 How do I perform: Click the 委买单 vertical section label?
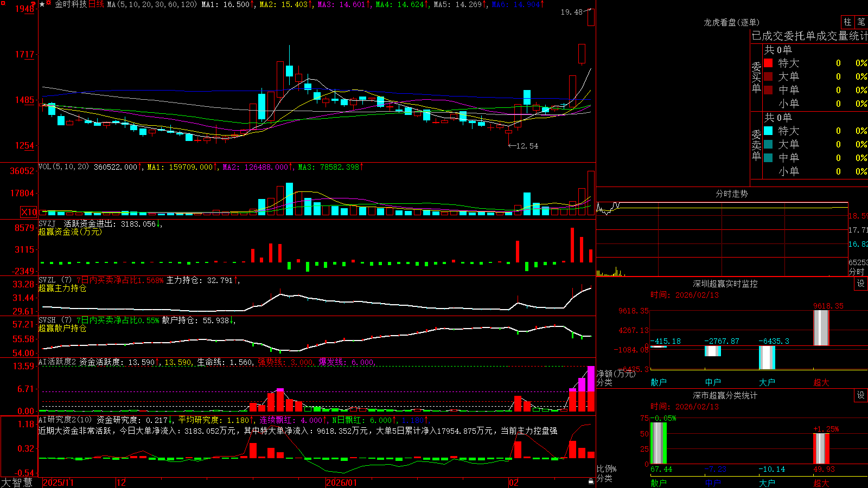[x=756, y=77]
